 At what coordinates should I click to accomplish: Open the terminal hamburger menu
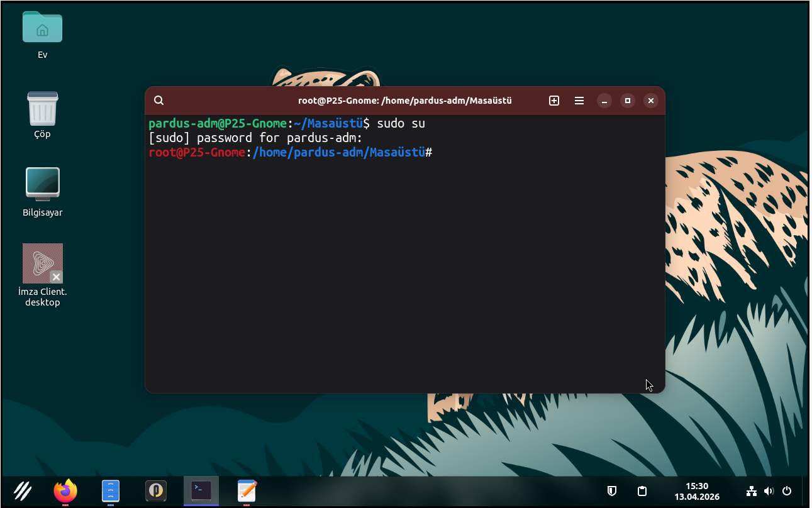(x=579, y=101)
